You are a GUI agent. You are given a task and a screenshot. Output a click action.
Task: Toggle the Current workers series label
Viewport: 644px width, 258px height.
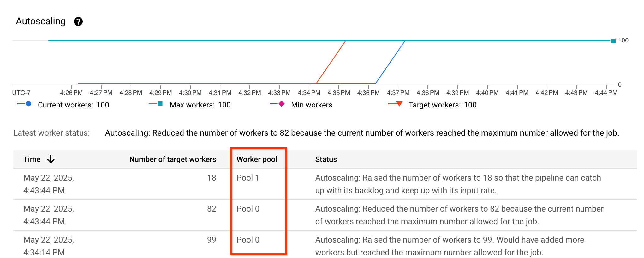(73, 105)
